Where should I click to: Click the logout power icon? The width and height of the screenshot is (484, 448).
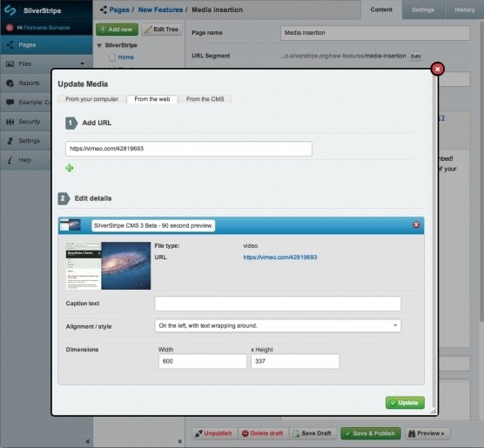(10, 28)
